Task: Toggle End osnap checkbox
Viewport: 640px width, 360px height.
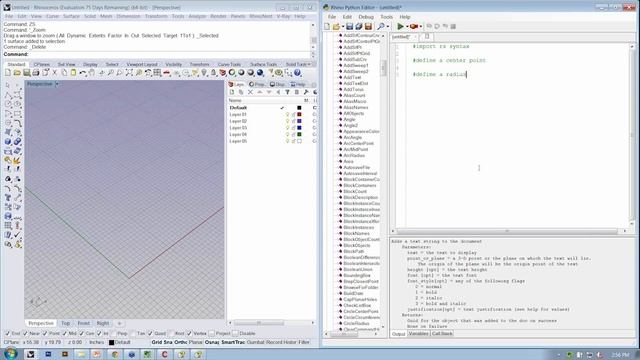Action: (x=7, y=333)
